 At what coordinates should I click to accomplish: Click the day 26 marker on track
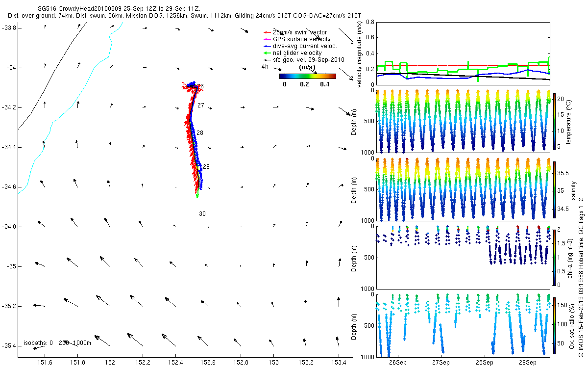[x=199, y=86]
